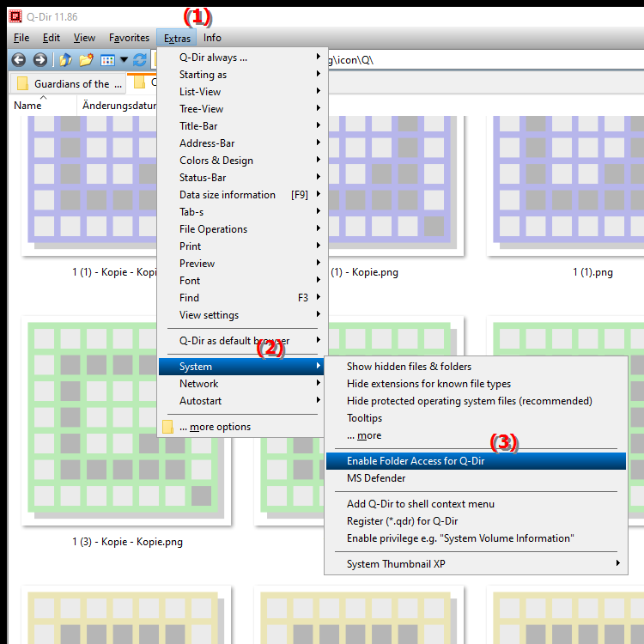This screenshot has width=644, height=644.
Task: Click the view mode grid icon
Action: coord(107,60)
